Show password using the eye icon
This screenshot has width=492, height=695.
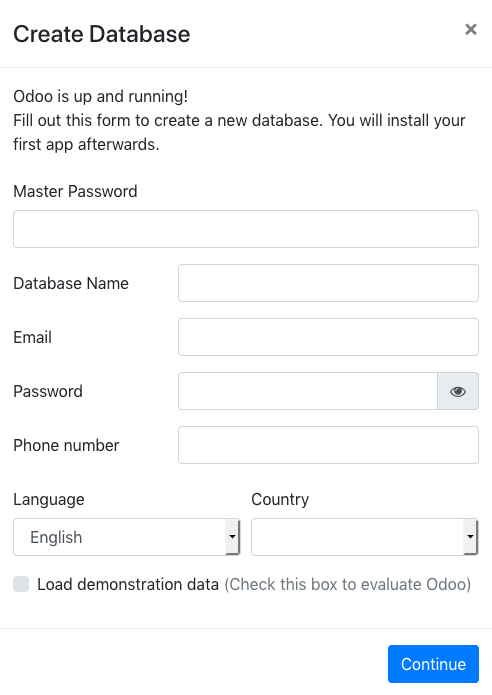458,391
